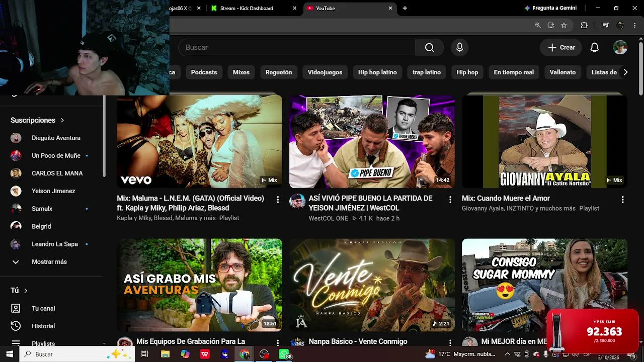This screenshot has width=644, height=362.
Task: Bookmark this page with the star icon
Action: tap(564, 25)
